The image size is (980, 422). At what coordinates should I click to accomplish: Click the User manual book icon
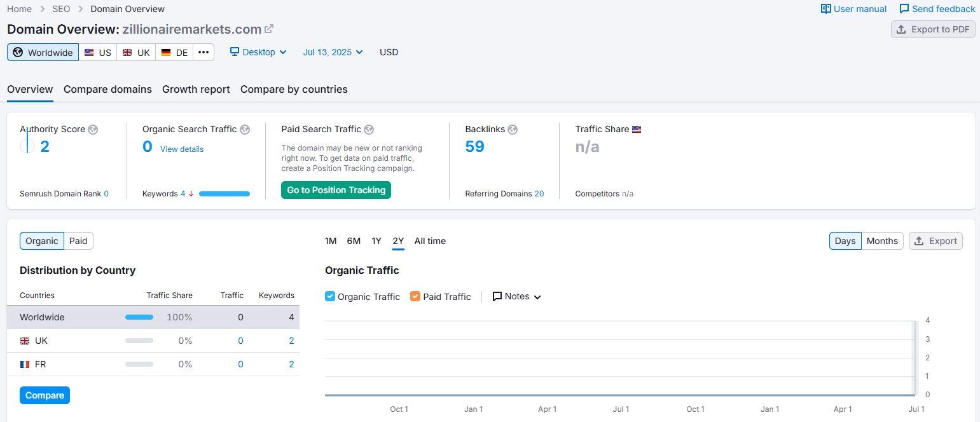pos(826,9)
